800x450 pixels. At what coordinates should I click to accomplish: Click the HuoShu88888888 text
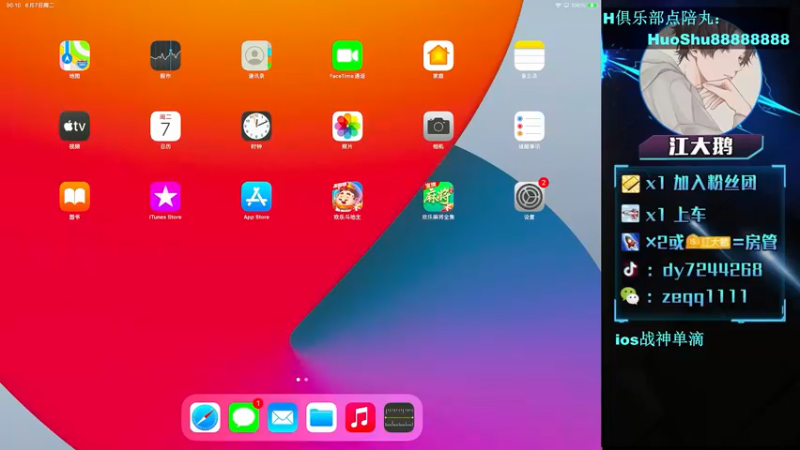click(x=718, y=39)
